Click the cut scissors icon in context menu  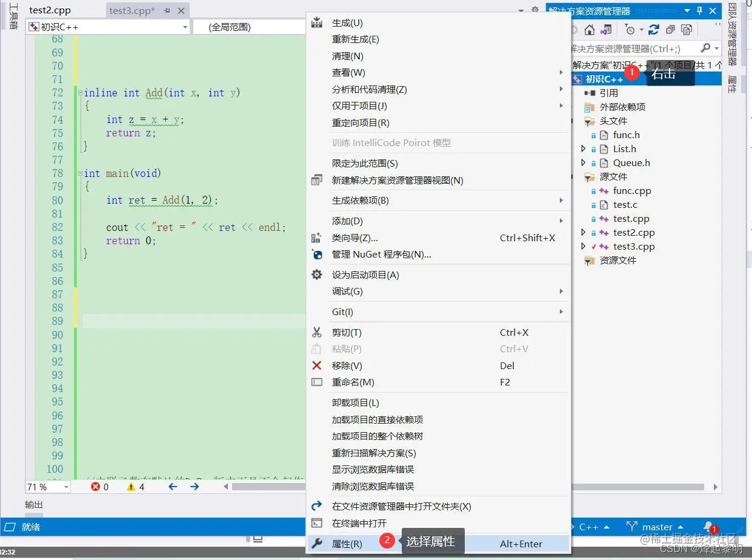pyautogui.click(x=316, y=332)
